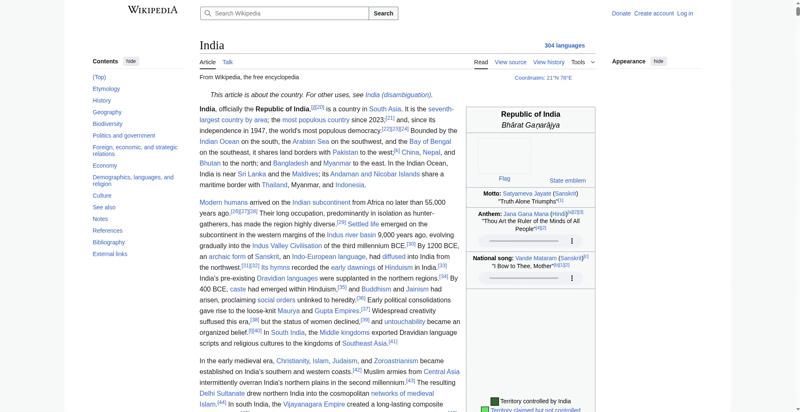Seek the Vande Mataram audio slider

pyautogui.click(x=524, y=278)
